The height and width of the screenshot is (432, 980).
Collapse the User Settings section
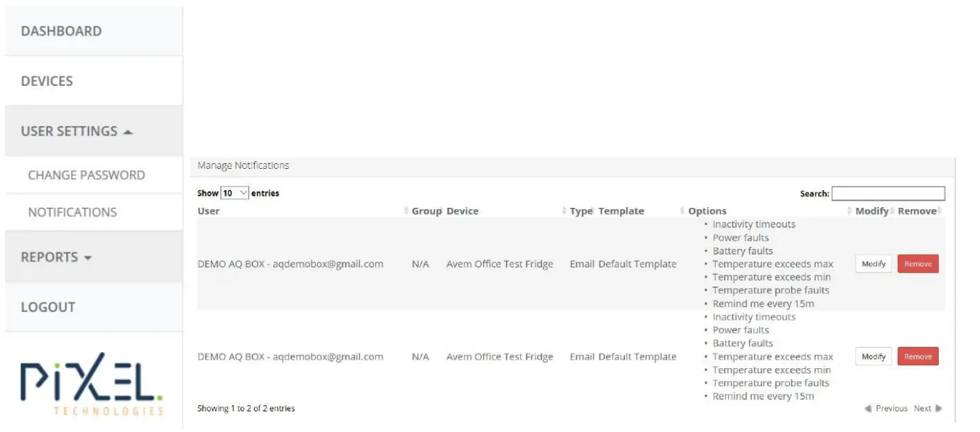[77, 131]
